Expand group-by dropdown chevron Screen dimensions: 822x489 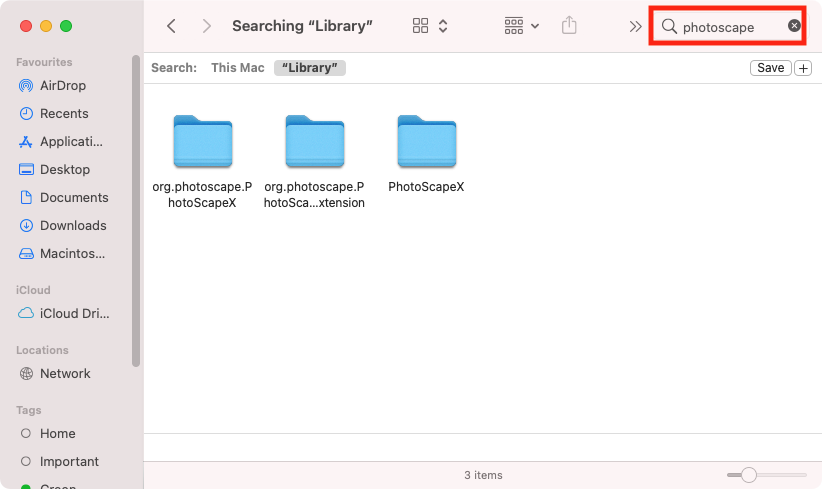[535, 26]
